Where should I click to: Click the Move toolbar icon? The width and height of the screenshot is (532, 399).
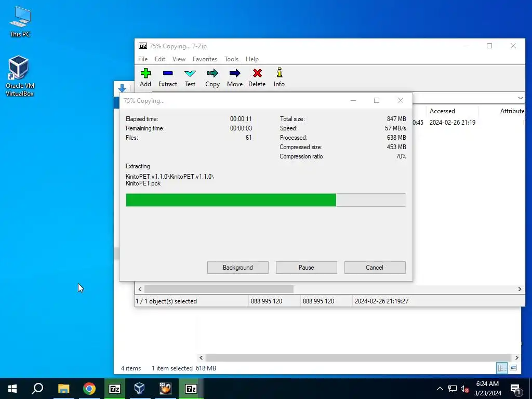(235, 78)
